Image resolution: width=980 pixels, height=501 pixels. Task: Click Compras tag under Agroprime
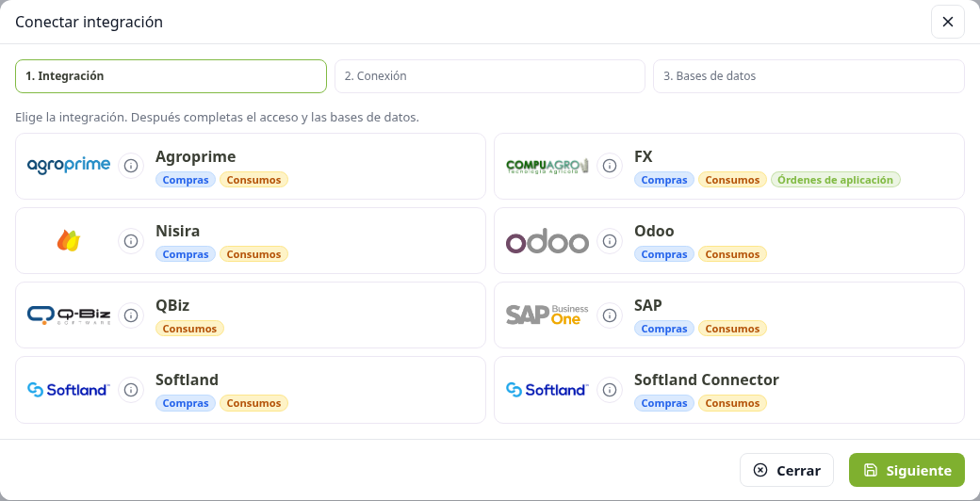186,180
